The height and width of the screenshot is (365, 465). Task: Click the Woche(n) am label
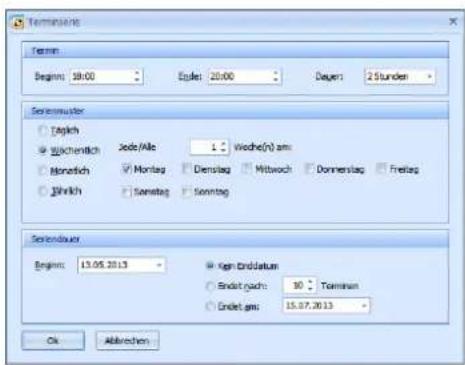[x=263, y=147]
